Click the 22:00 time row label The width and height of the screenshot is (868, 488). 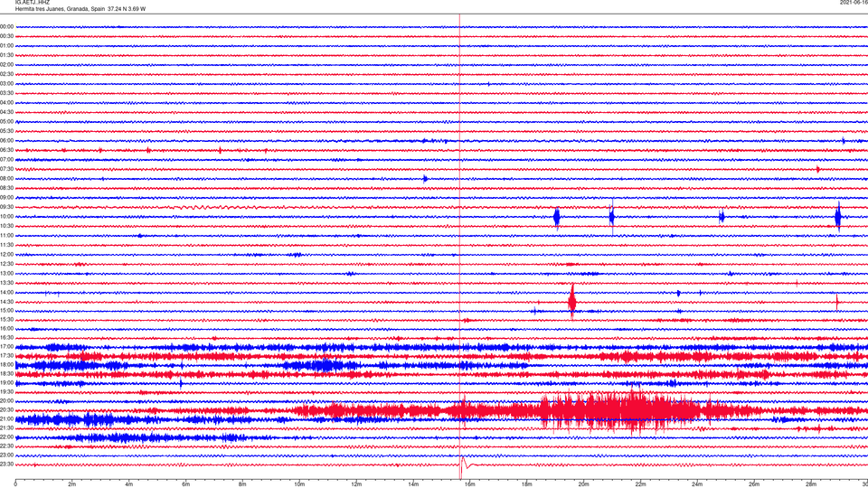click(x=6, y=437)
